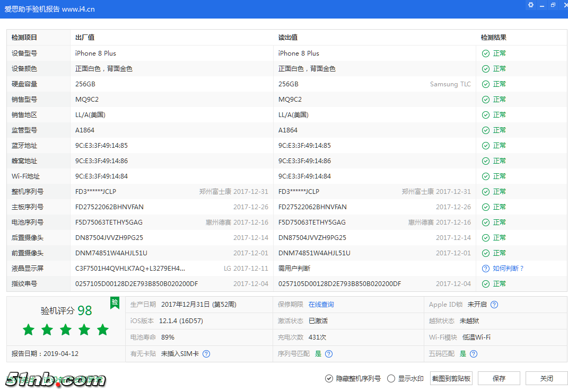
Task: Click the 保存 button to save report
Action: coord(499,378)
